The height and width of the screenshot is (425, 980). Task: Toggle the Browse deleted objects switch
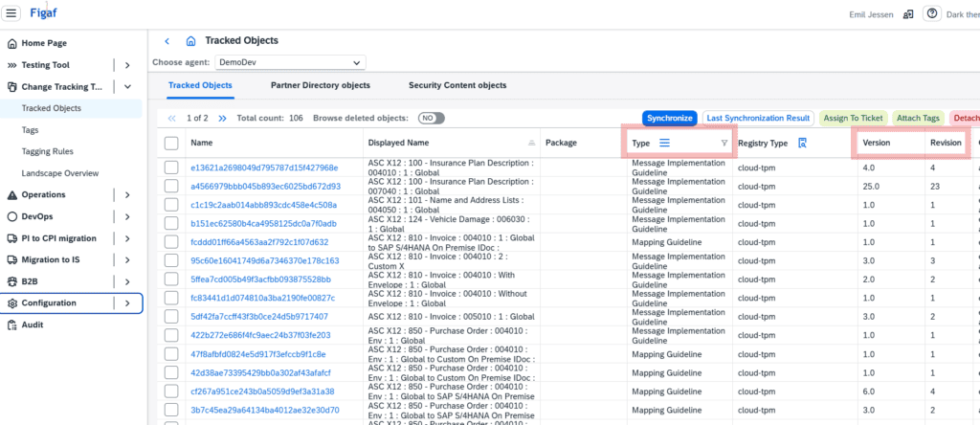pyautogui.click(x=432, y=118)
